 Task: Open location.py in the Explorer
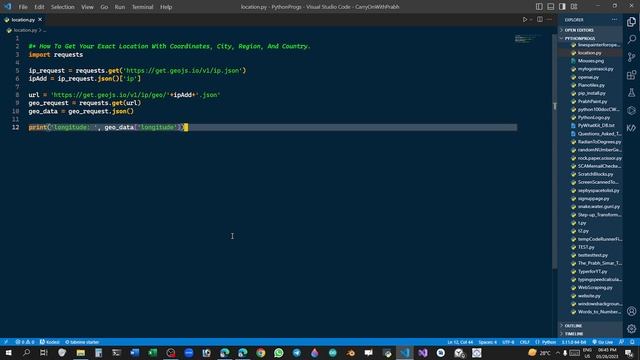pos(590,53)
